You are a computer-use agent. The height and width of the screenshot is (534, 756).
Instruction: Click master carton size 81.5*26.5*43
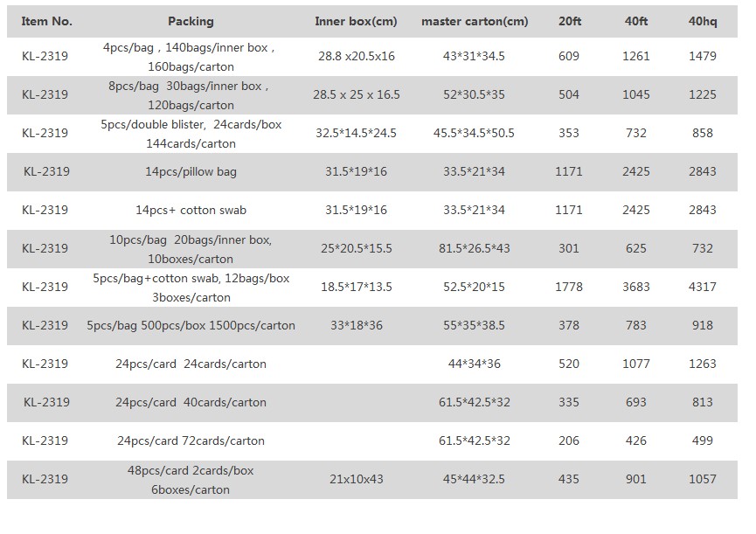click(475, 248)
